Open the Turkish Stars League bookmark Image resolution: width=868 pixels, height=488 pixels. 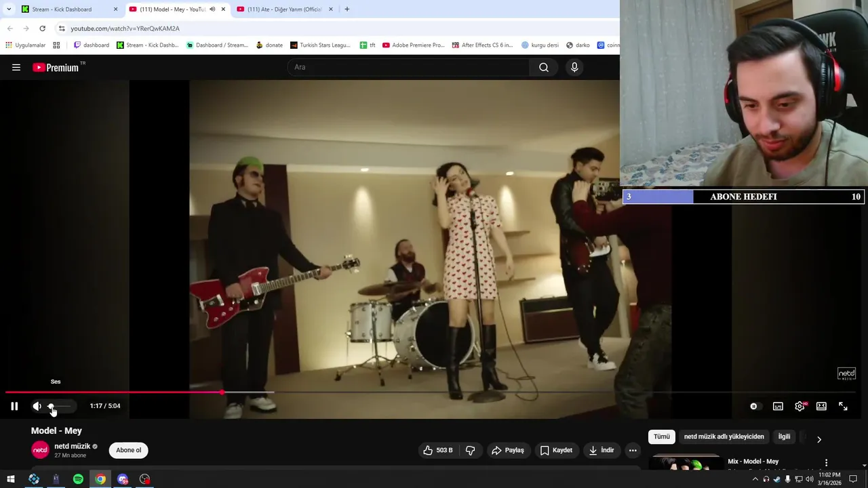tap(320, 45)
